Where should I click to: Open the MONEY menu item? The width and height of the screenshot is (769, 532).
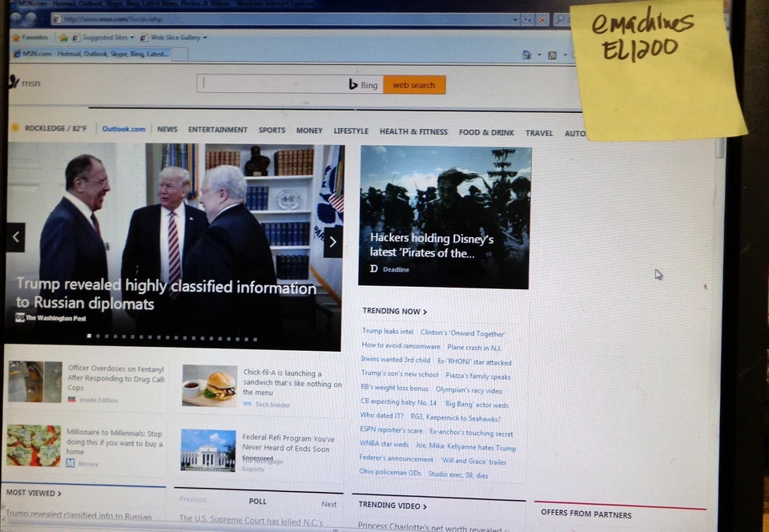pos(309,131)
